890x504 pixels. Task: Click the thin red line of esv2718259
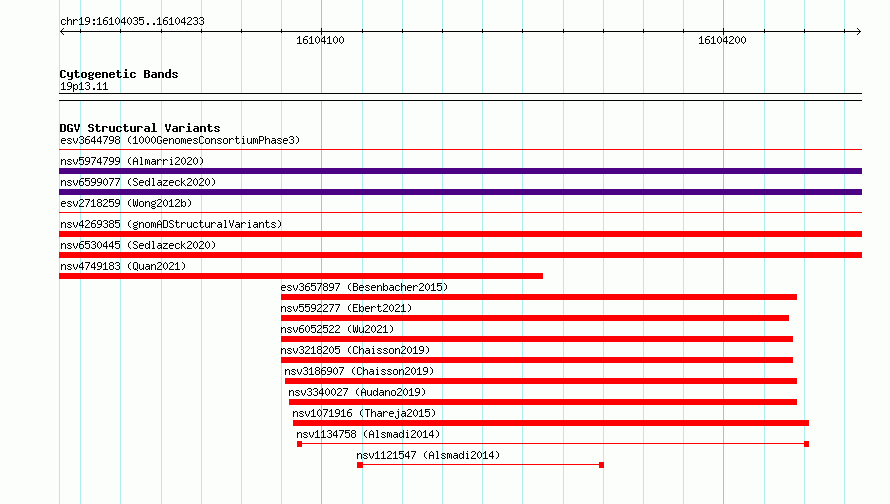tap(460, 213)
